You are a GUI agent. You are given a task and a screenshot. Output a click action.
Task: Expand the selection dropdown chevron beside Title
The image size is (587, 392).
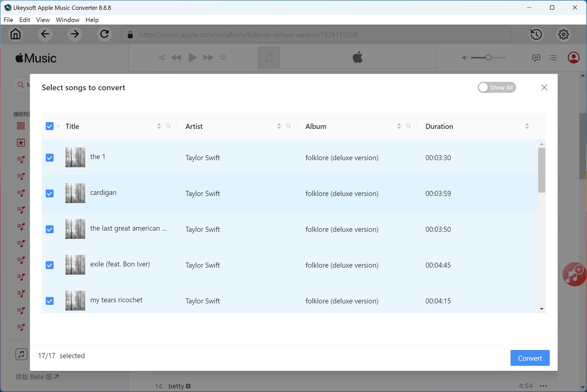pyautogui.click(x=58, y=126)
